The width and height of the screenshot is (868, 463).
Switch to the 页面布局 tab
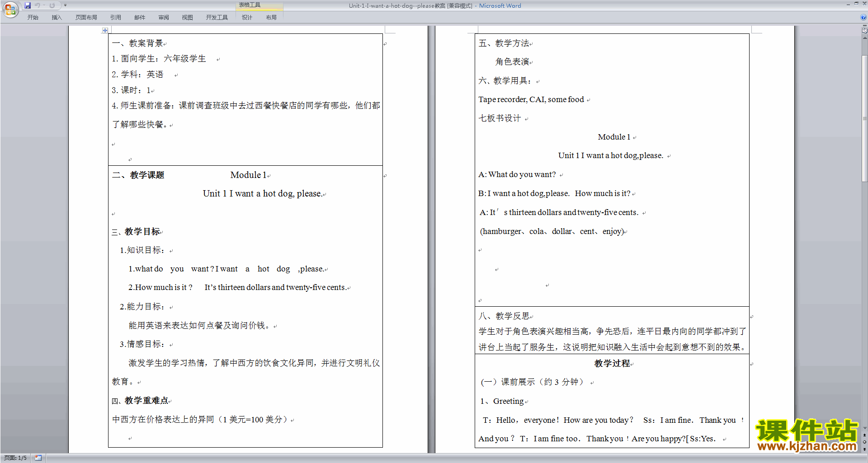pyautogui.click(x=86, y=17)
